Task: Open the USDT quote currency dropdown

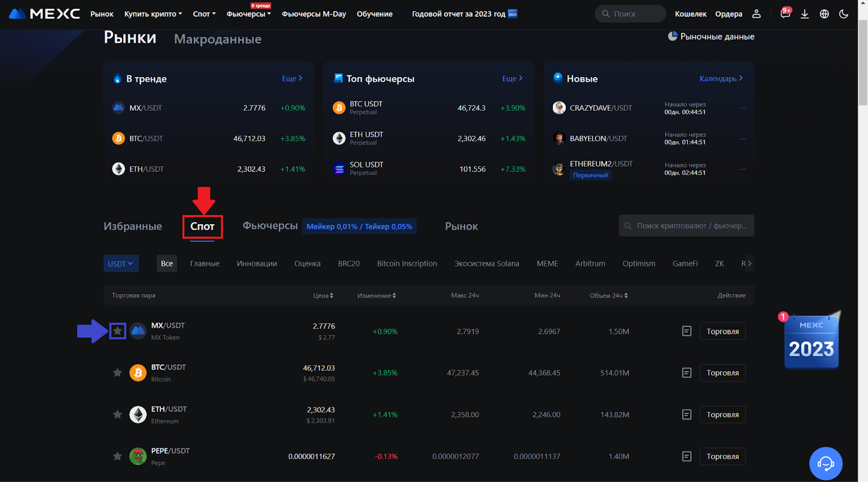Action: [121, 263]
